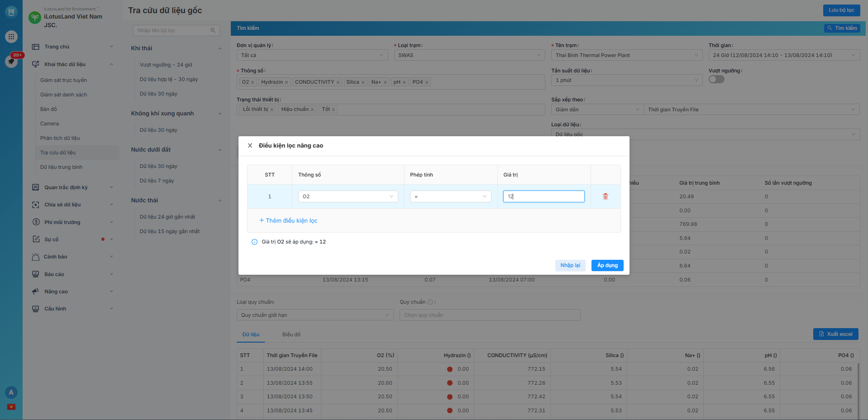Image resolution: width=868 pixels, height=420 pixels.
Task: Open the Camera menu item
Action: point(49,124)
